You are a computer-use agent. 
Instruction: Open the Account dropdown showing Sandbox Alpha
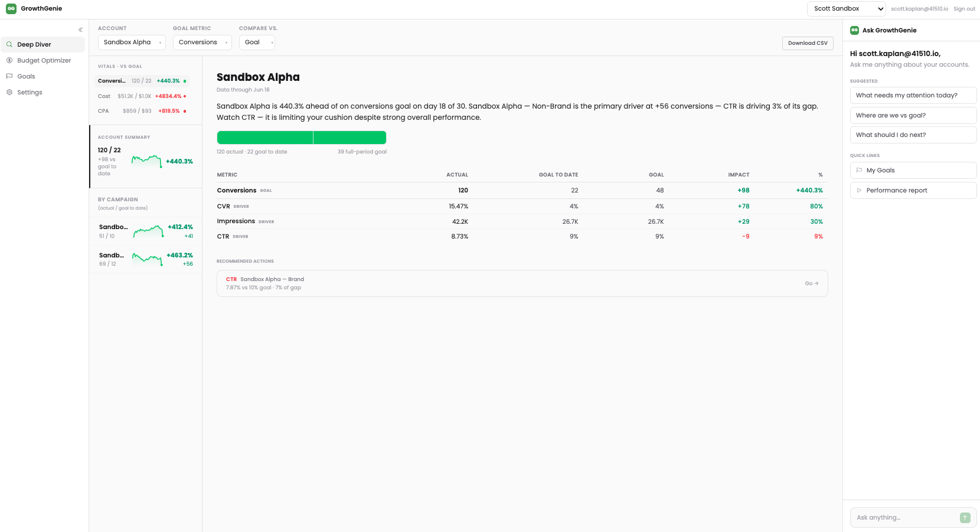click(132, 43)
